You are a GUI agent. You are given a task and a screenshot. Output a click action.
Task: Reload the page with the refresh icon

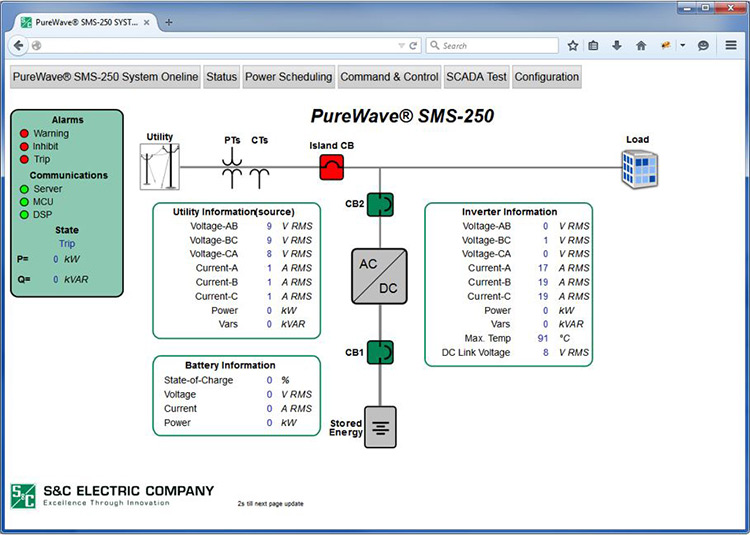413,46
